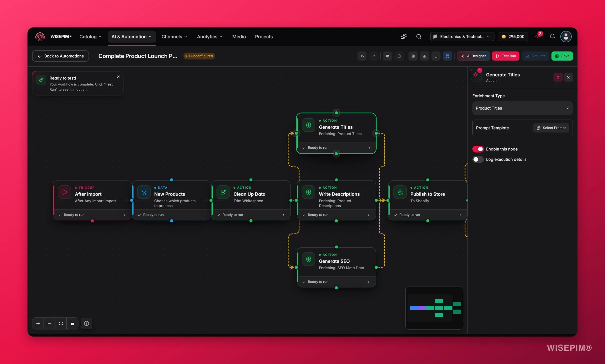Screen dimensions: 605x364
Task: Open the help question mark icon
Action: pyautogui.click(x=86, y=323)
